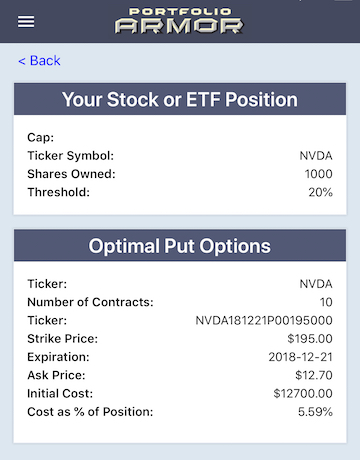Click the Threshold value 20%
The image size is (360, 460).
point(320,192)
